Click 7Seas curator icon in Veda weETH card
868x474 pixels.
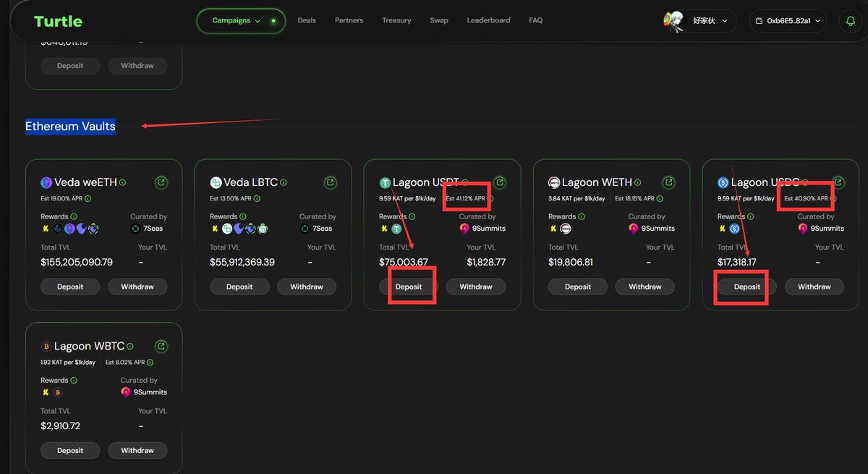point(135,229)
